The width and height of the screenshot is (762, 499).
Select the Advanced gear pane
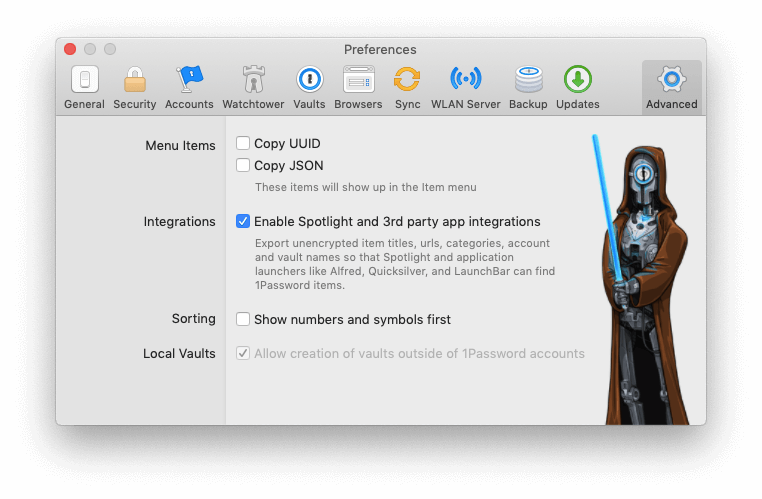(x=672, y=88)
